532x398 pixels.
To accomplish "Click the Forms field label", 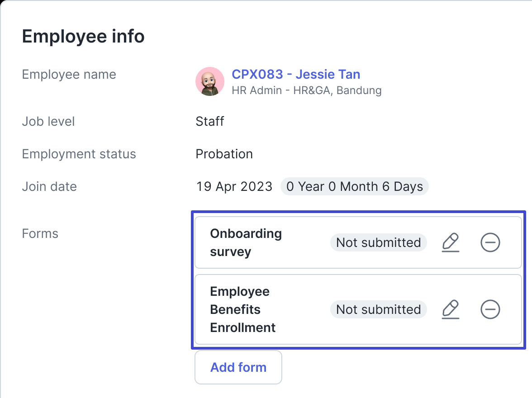I will pos(40,233).
